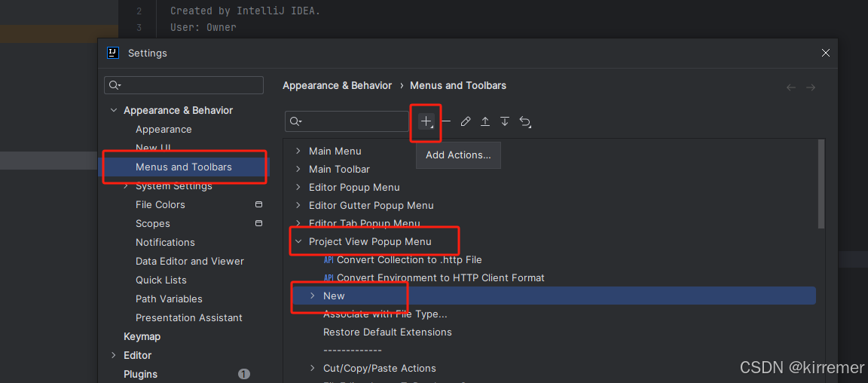The width and height of the screenshot is (868, 383).
Task: Click the Plugins update count badge
Action: (244, 374)
